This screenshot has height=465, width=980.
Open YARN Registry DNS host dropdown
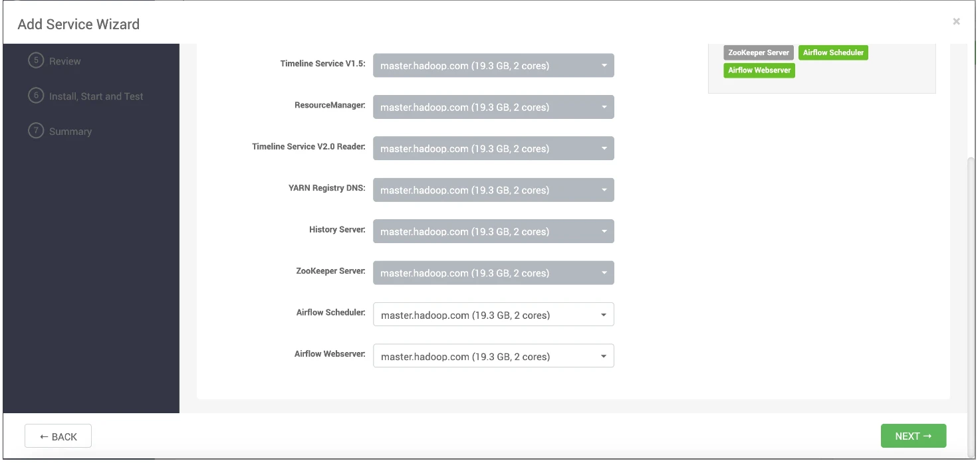(x=493, y=190)
